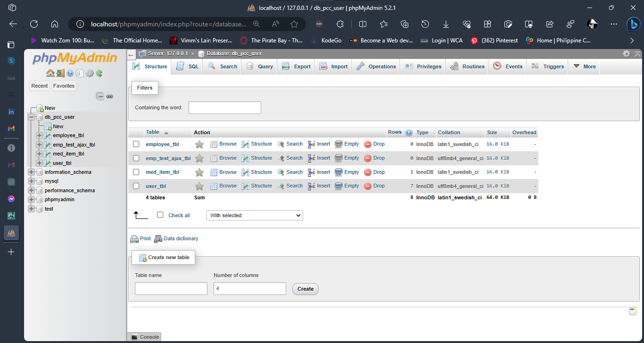This screenshot has height=343, width=644.
Task: Check the user_tbl row checkbox
Action: point(136,186)
